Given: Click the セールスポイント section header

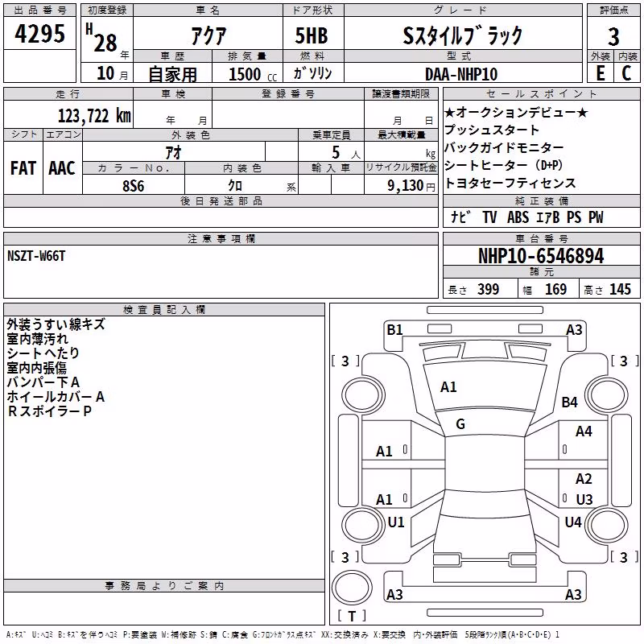Looking at the screenshot, I should point(541,93).
